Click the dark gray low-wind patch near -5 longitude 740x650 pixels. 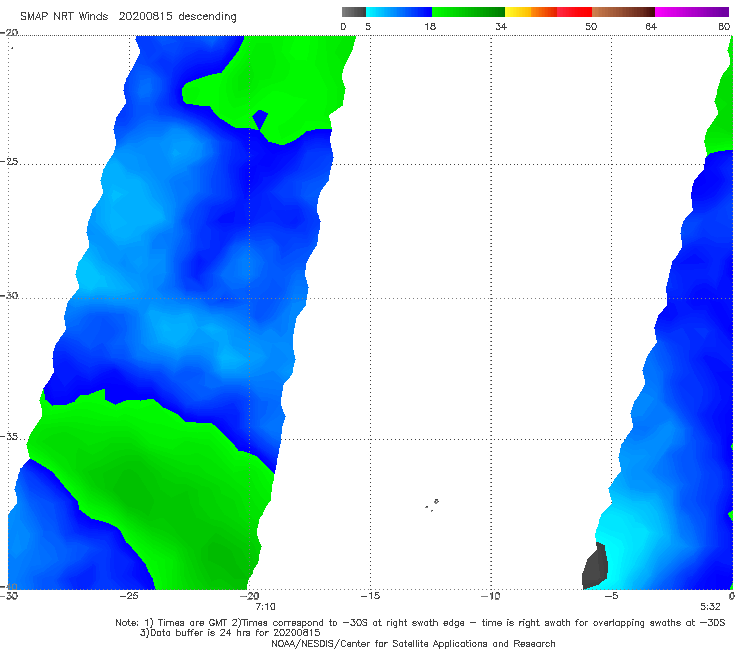(x=595, y=566)
